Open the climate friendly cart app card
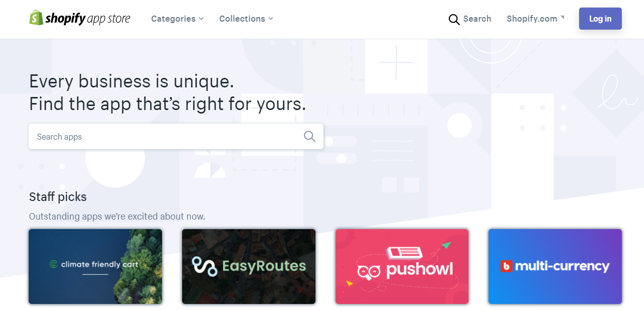644x310 pixels. [x=96, y=266]
